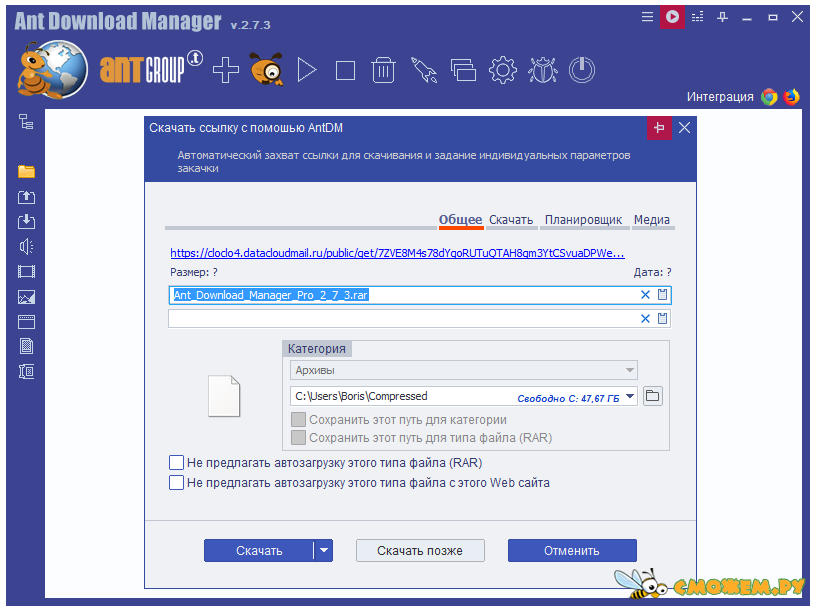Check Сохранить этот путь для типа файла (RAR)

pyautogui.click(x=298, y=438)
